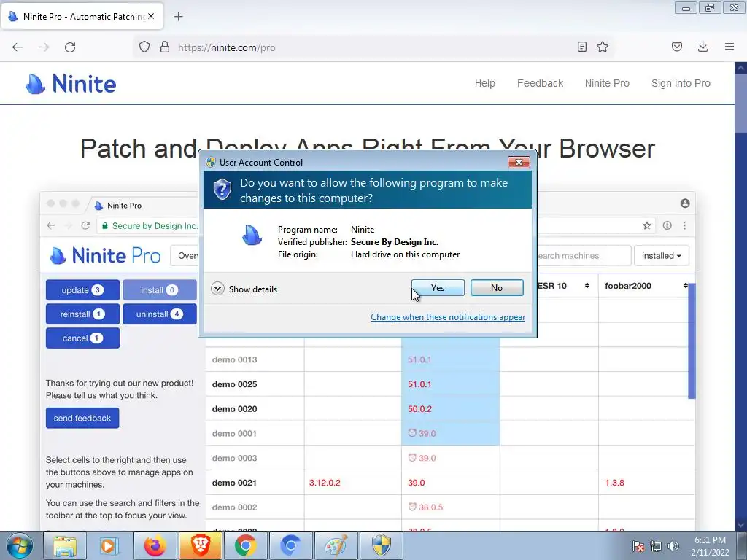Click the install 0 button

pos(160,290)
